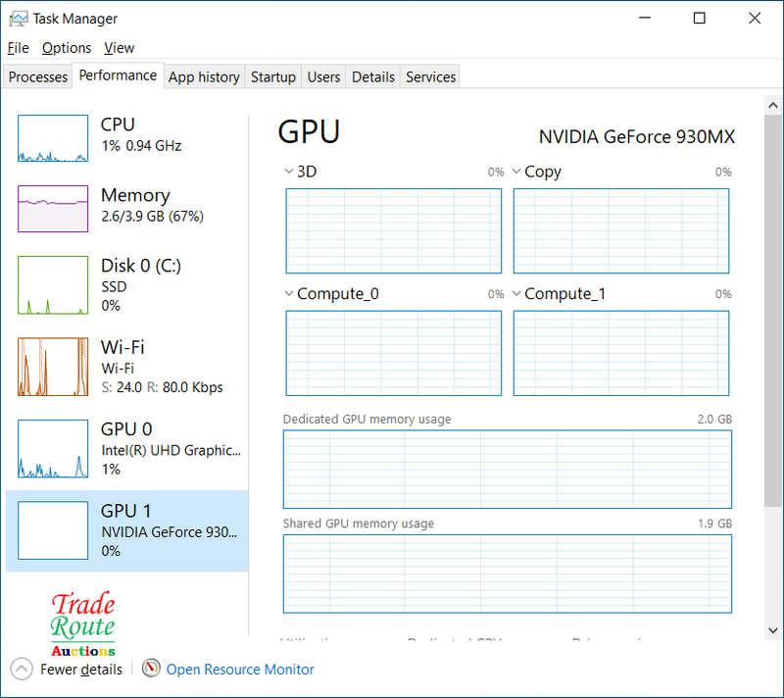Open the 3D graph engine dropdown
Viewport: 784px width, 698px height.
pyautogui.click(x=288, y=172)
